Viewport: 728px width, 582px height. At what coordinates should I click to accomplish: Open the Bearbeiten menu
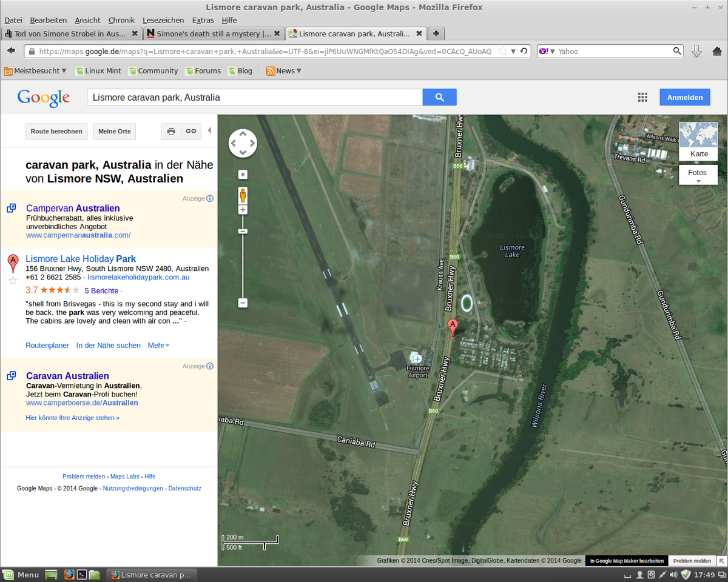[49, 20]
